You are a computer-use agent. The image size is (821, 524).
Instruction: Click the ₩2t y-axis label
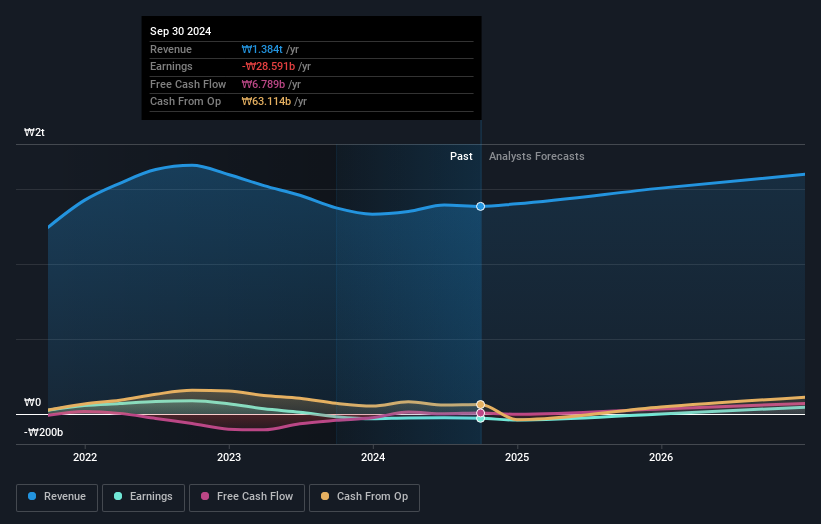[x=35, y=132]
